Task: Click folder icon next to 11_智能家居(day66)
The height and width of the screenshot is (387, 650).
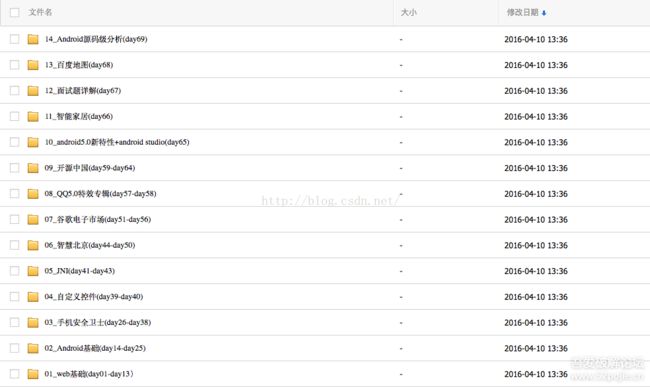Action: pyautogui.click(x=33, y=116)
